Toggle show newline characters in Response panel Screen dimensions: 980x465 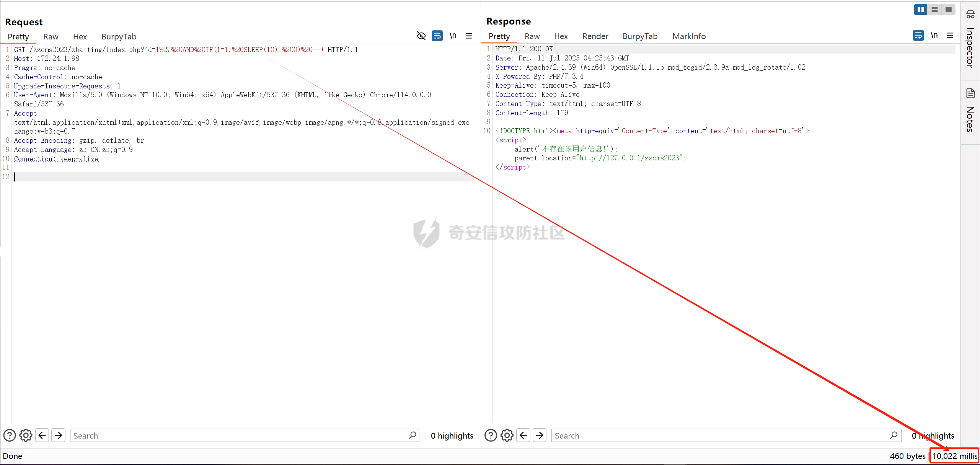coord(934,36)
